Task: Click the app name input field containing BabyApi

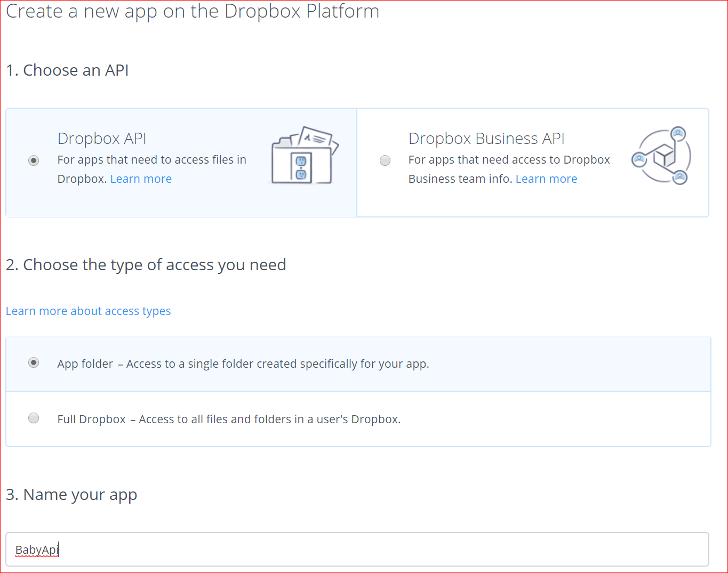Action: [357, 550]
